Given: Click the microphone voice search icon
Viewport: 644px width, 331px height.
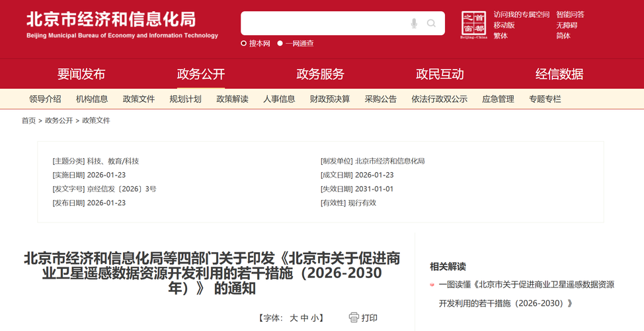Looking at the screenshot, I should 414,23.
